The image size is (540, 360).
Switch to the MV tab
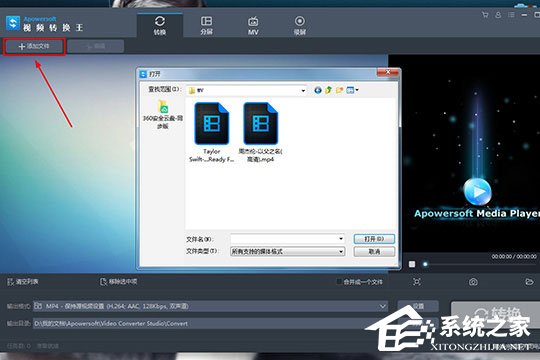click(x=253, y=25)
